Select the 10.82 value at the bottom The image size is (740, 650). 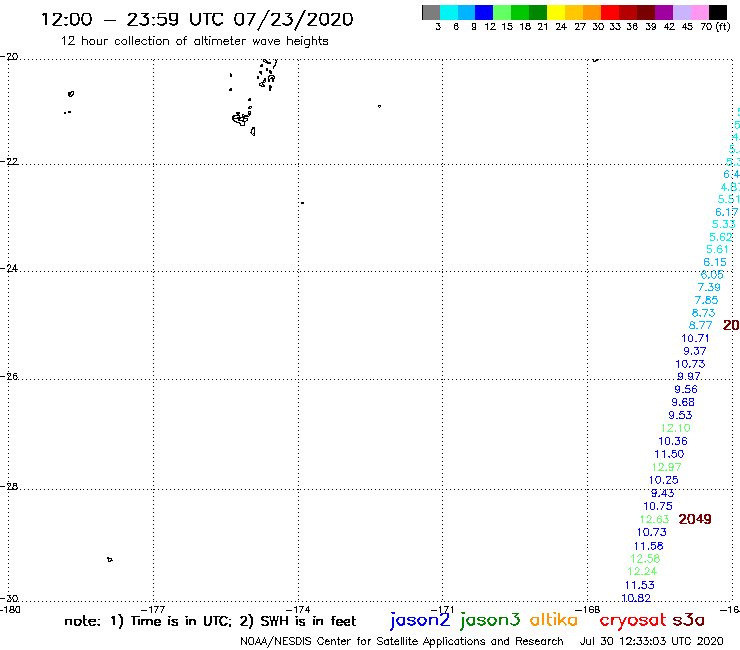(x=636, y=598)
